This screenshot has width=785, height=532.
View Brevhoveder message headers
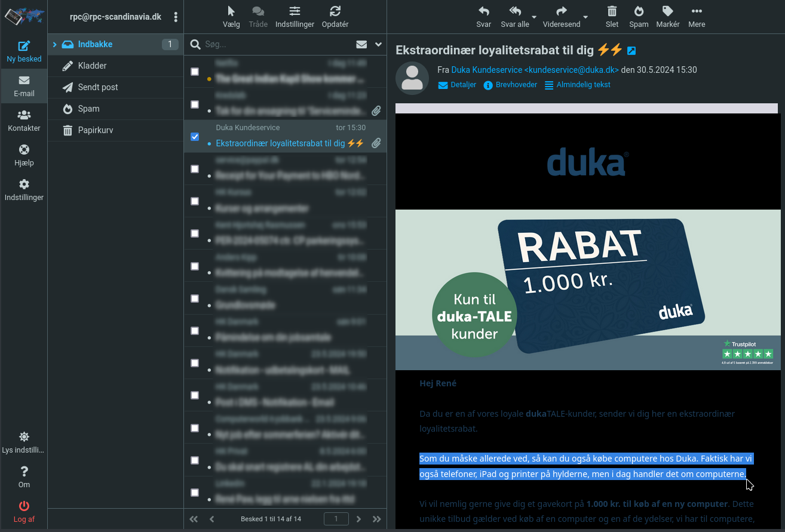point(510,85)
